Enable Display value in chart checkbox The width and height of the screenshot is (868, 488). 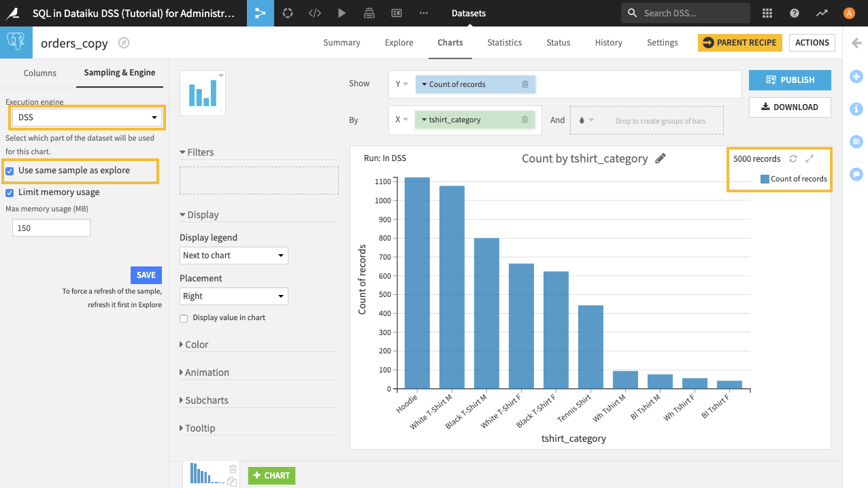[184, 318]
